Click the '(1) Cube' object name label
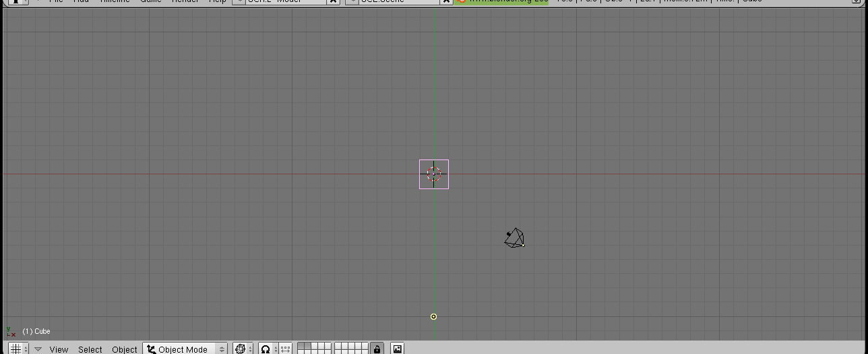Screen dimensions: 868x354 click(x=36, y=331)
